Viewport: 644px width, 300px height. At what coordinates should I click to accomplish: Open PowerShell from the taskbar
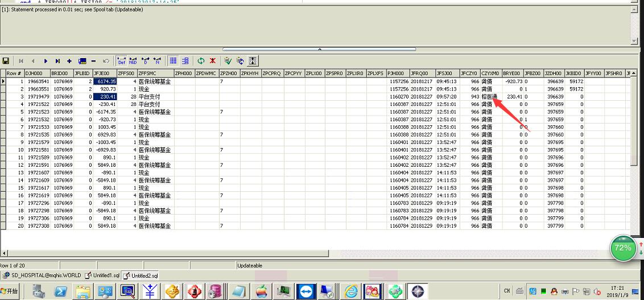60,292
